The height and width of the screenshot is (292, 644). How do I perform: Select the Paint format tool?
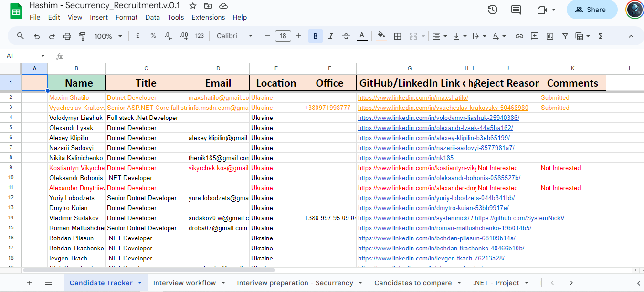(82, 36)
